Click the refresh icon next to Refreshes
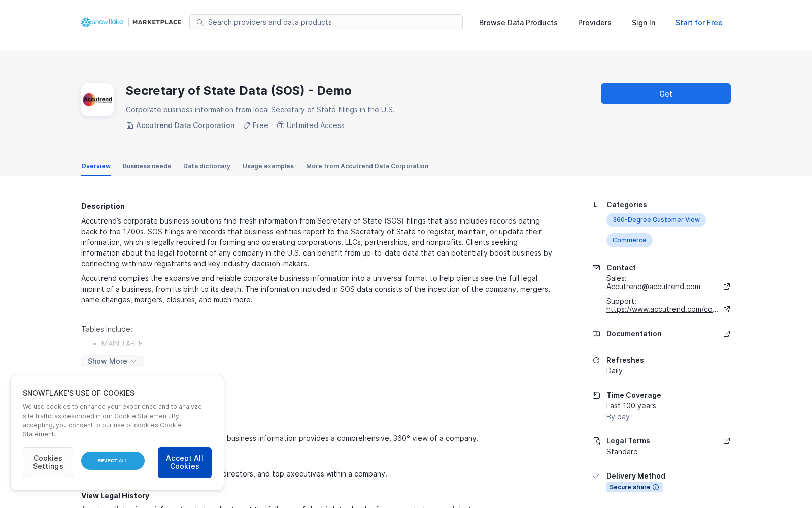 tap(596, 360)
